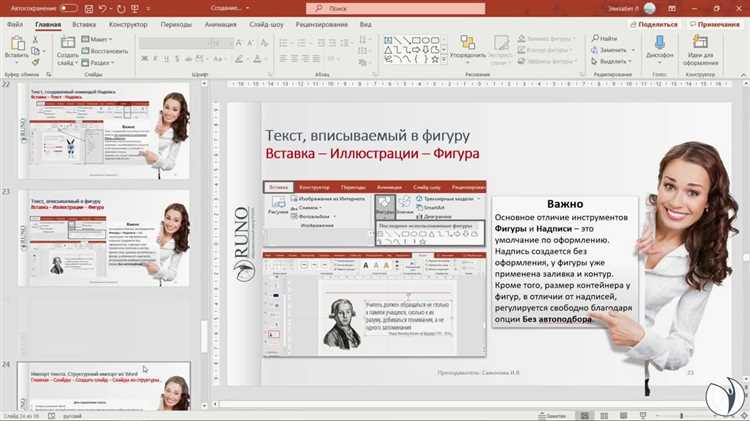This screenshot has width=750, height=421.
Task: Toggle the AutoSave switch in title bar
Action: point(68,8)
